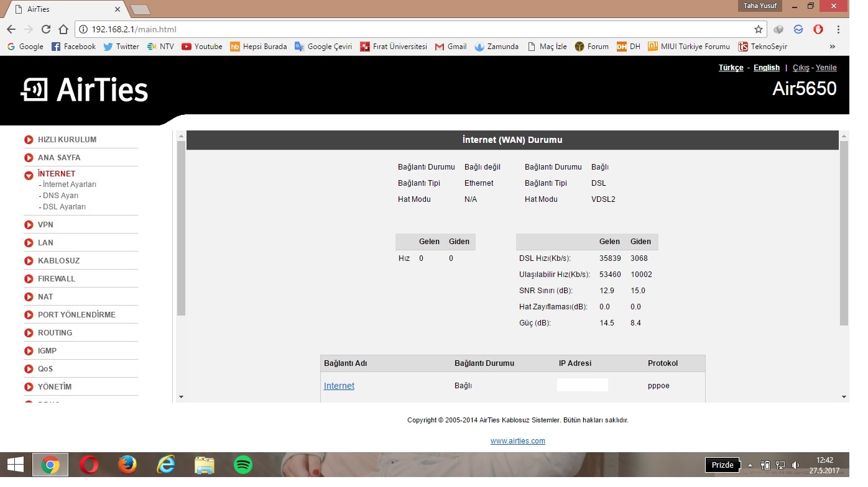The image size is (868, 487).
Task: Reload the page with the refresh icon
Action: 46,29
